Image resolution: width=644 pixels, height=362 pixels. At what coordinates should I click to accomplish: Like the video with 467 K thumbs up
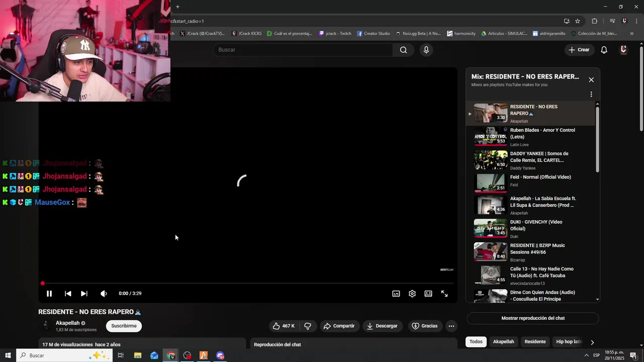pos(284,326)
